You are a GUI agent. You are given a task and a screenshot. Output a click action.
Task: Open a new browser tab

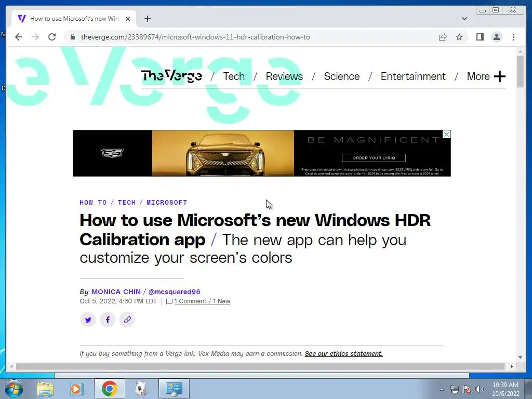(x=147, y=19)
